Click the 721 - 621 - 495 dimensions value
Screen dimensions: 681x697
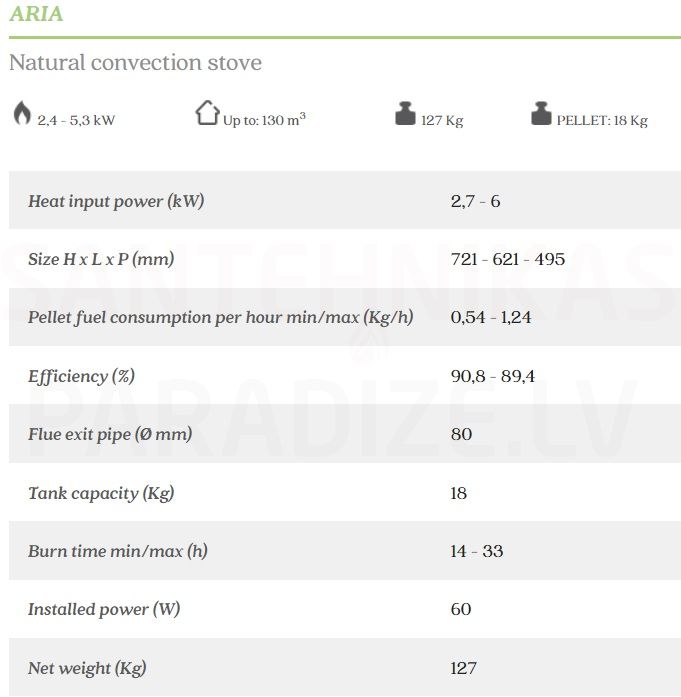point(508,259)
